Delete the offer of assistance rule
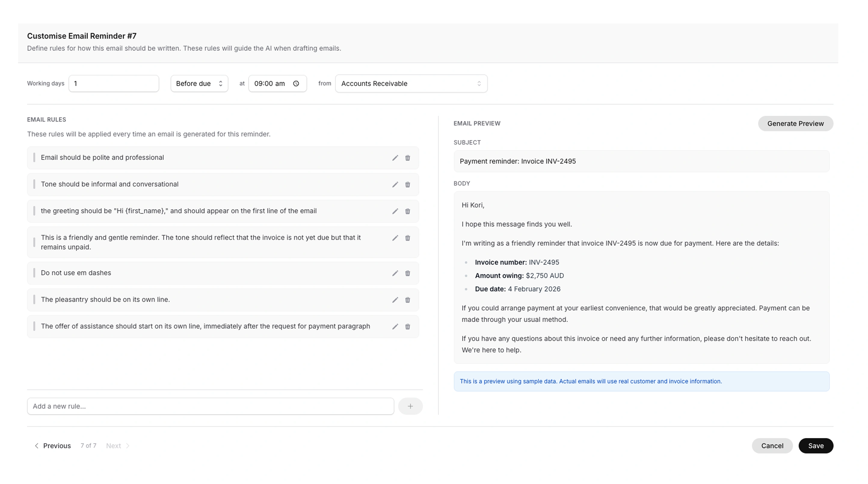 click(408, 326)
